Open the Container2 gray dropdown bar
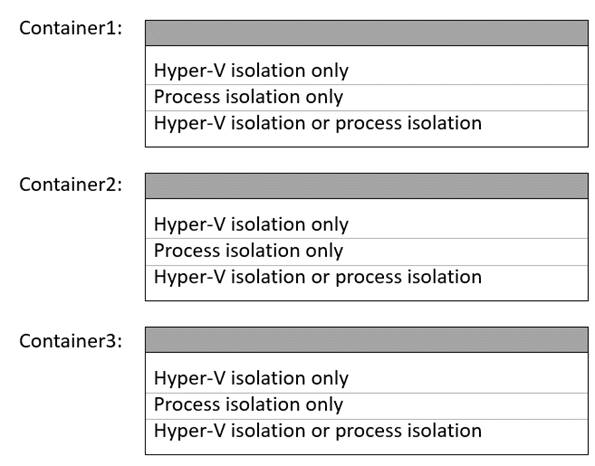This screenshot has width=595, height=466. [367, 186]
